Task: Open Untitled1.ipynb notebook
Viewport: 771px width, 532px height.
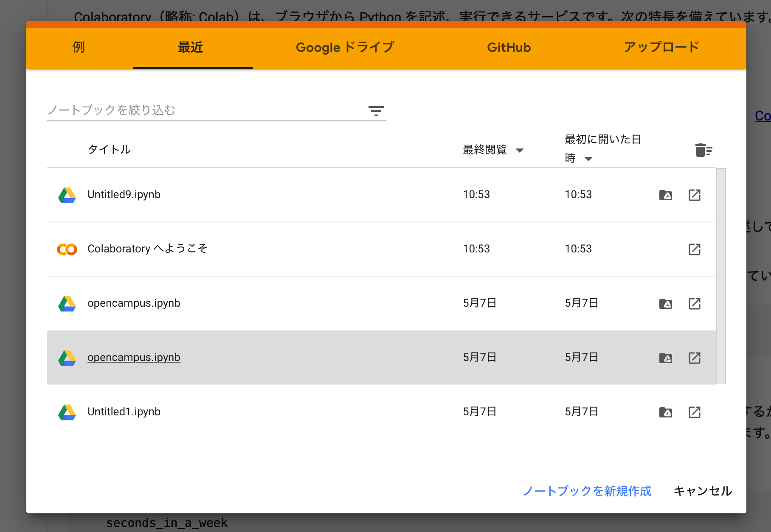Action: [x=124, y=412]
